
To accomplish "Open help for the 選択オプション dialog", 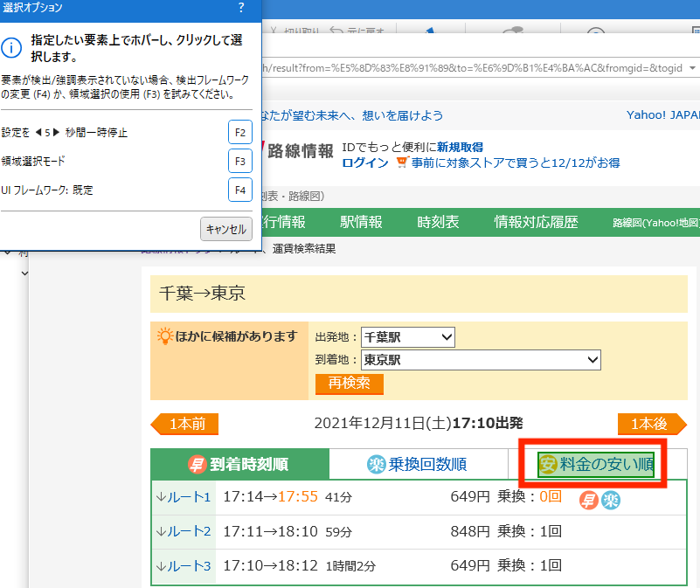I will tap(241, 8).
